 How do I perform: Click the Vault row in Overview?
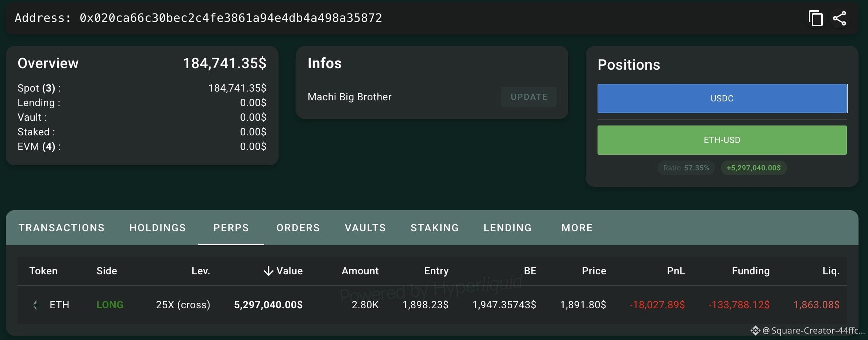pyautogui.click(x=142, y=117)
